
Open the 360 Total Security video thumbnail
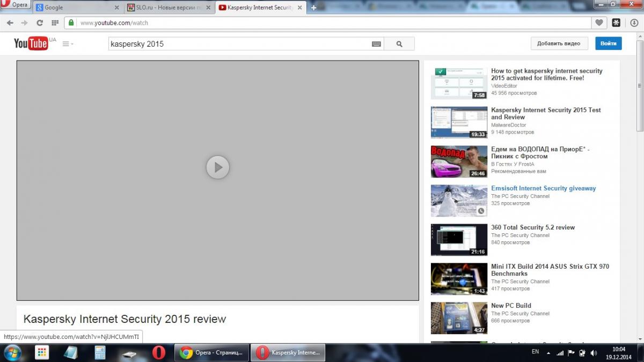click(459, 240)
